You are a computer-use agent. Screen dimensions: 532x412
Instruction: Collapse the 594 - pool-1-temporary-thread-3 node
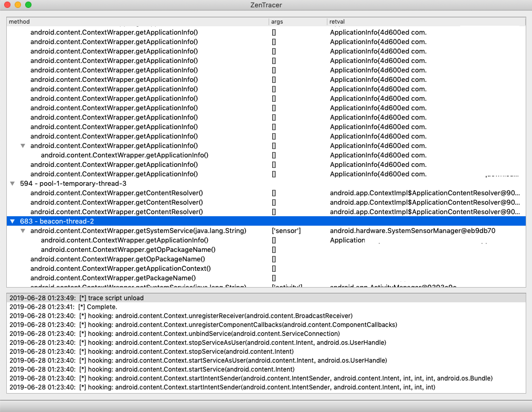[13, 184]
